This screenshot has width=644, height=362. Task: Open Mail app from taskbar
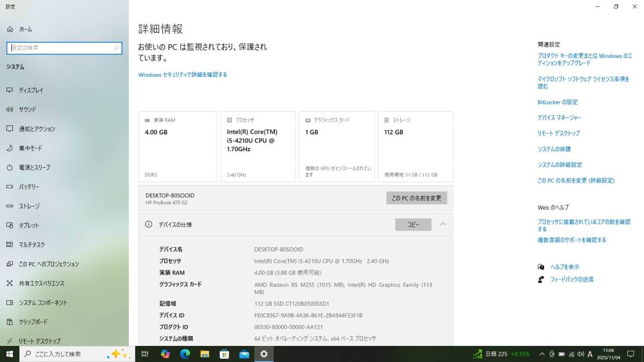(x=244, y=354)
